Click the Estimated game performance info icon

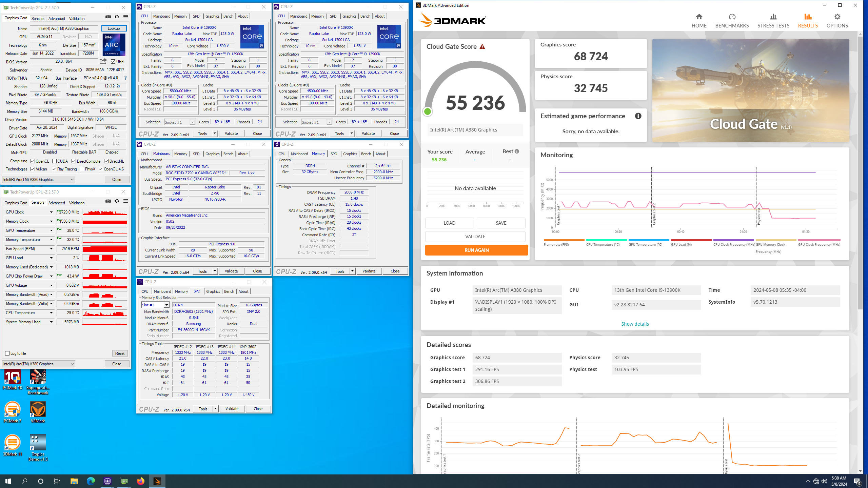(x=638, y=116)
